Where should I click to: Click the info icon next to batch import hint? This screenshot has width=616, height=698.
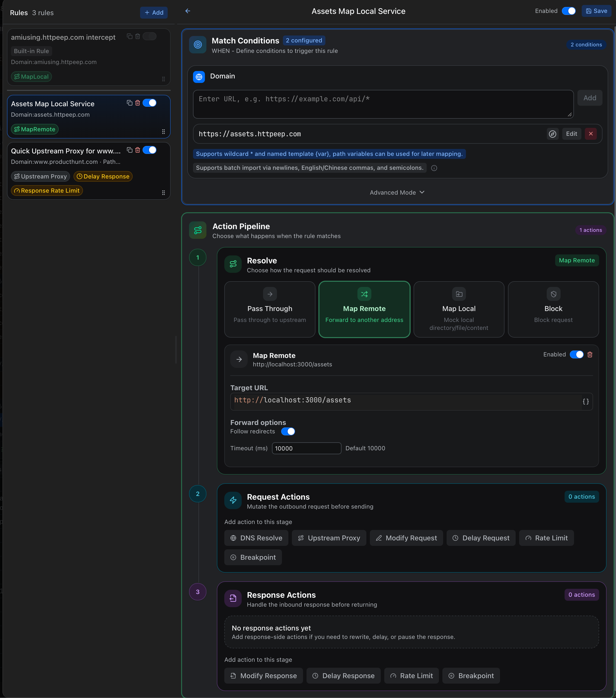[434, 168]
